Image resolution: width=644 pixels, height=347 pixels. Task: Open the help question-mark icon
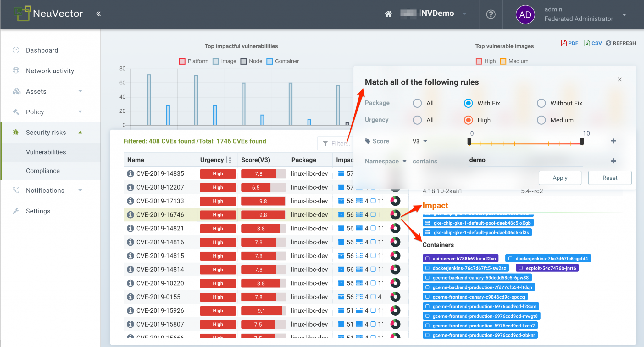pyautogui.click(x=491, y=14)
